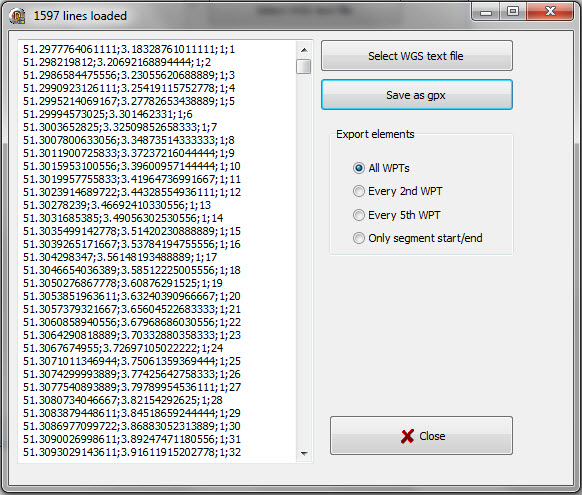Viewport: 582px width, 495px height.
Task: Click the red X icon on Close
Action: click(407, 436)
